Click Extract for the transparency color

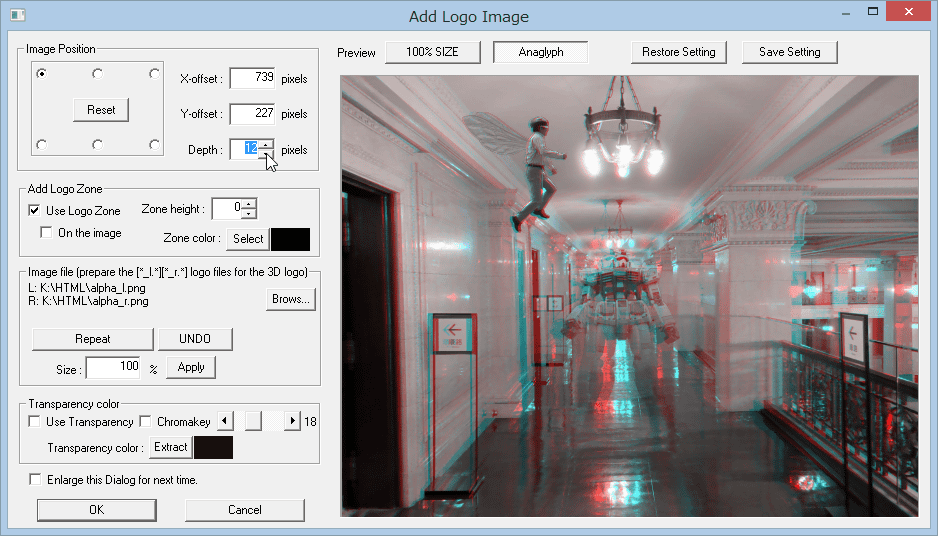(x=170, y=447)
